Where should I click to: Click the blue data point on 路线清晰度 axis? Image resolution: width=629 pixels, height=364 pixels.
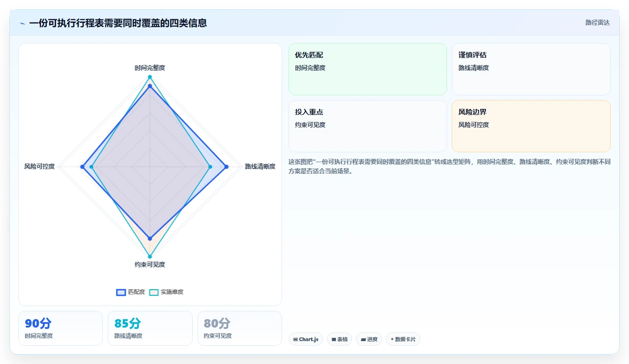[226, 167]
